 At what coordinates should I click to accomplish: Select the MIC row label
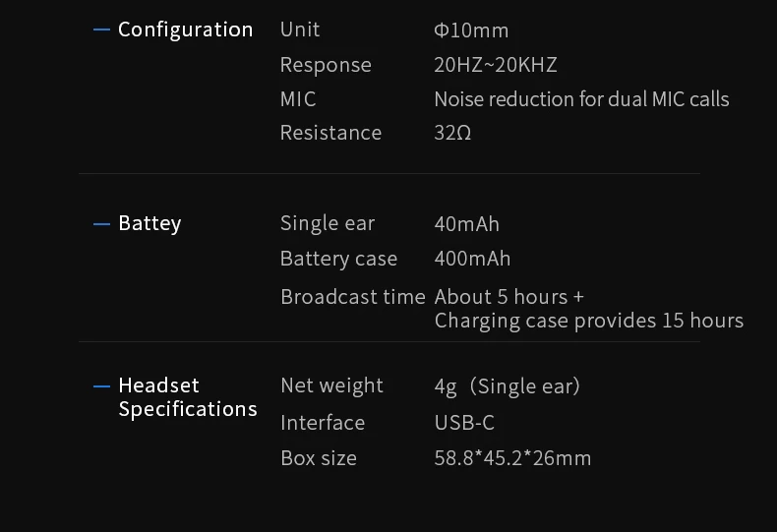coord(298,99)
